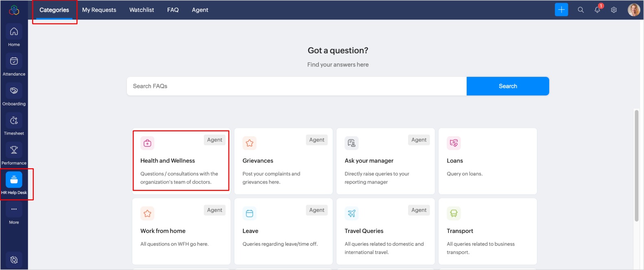Viewport: 644px width, 270px height.
Task: Expand the More sidebar menu
Action: click(x=14, y=210)
